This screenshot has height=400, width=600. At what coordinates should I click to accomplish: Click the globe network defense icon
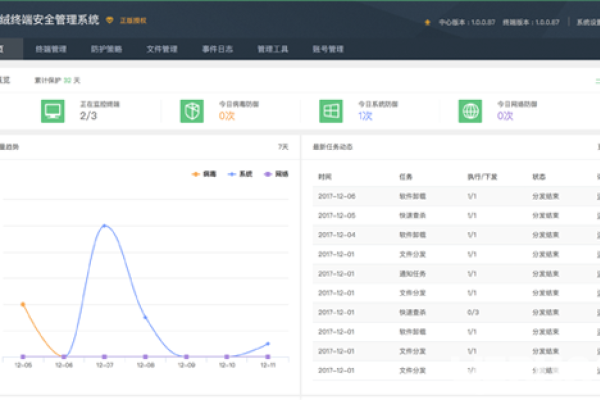pos(470,111)
